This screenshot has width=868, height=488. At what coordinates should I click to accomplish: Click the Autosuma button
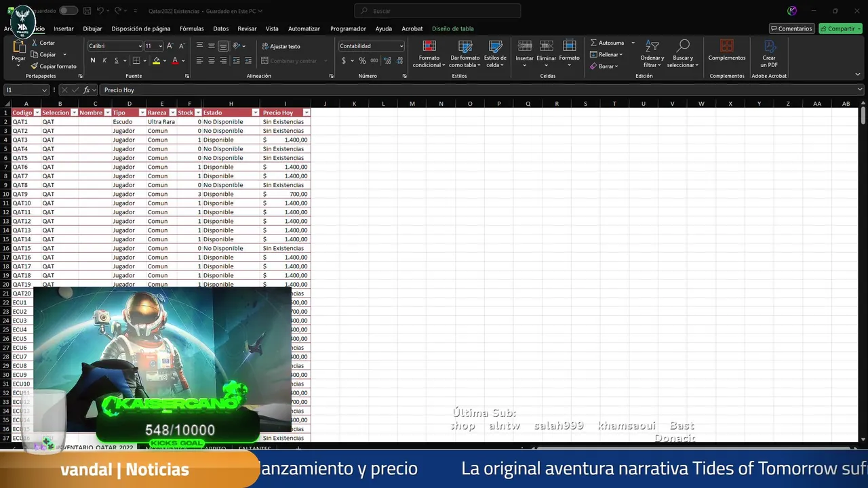[x=607, y=43]
